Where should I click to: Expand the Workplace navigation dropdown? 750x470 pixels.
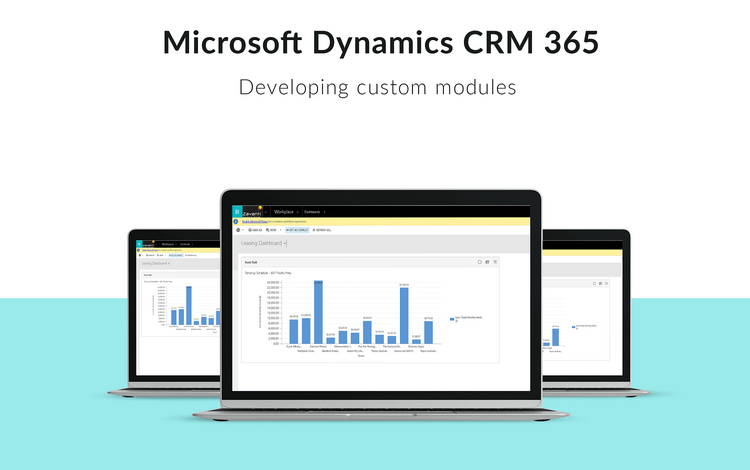(x=298, y=212)
